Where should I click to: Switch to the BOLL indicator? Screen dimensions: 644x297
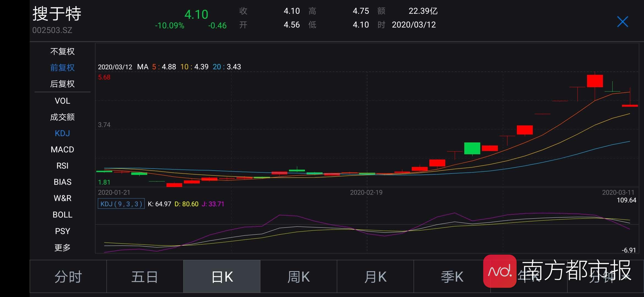pos(62,215)
